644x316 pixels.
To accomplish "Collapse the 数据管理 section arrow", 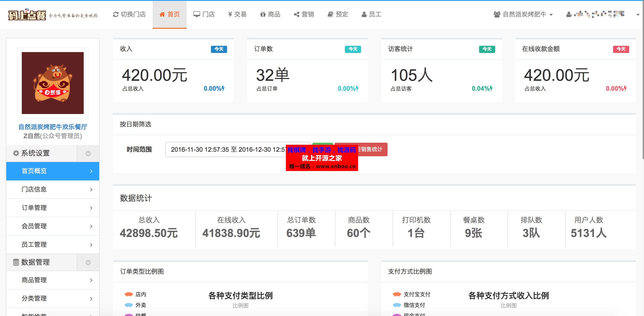I will click(x=88, y=263).
